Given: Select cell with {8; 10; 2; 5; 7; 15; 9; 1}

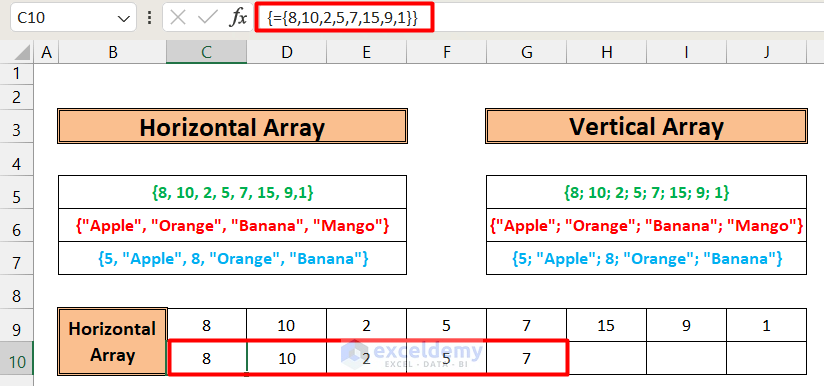Looking at the screenshot, I should click(x=646, y=192).
